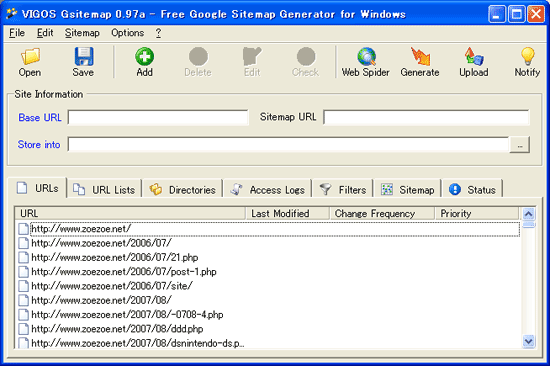Open the ? help menu
Screen dimensions: 550x366
click(x=159, y=33)
